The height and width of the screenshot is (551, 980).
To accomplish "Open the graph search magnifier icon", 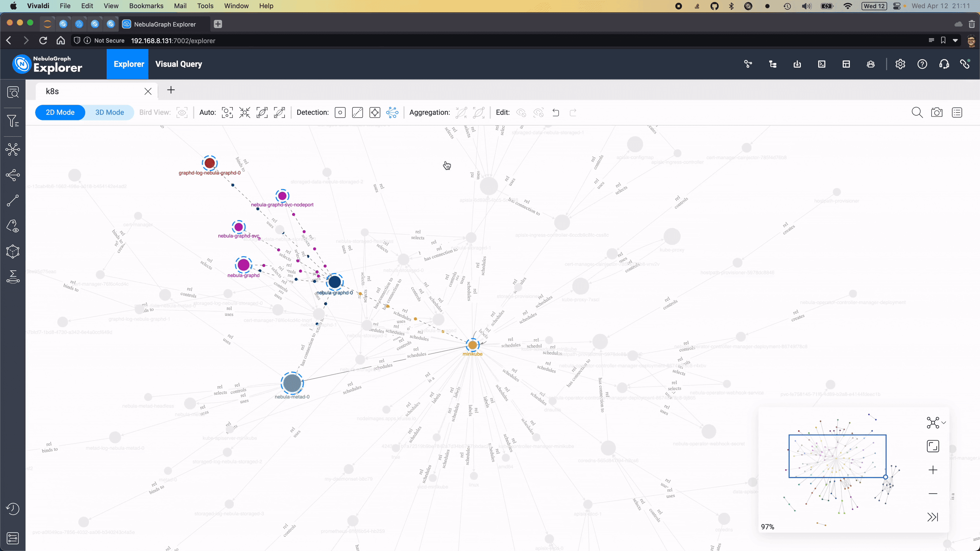I will (917, 113).
